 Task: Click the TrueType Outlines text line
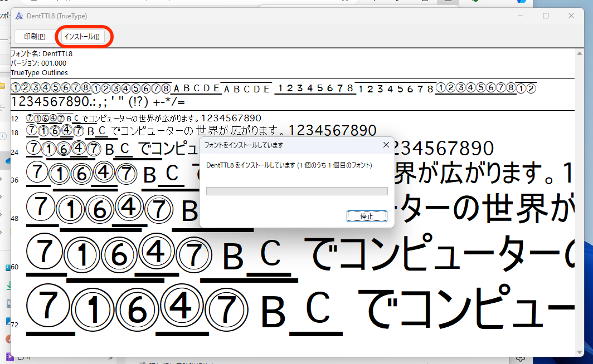pyautogui.click(x=39, y=73)
